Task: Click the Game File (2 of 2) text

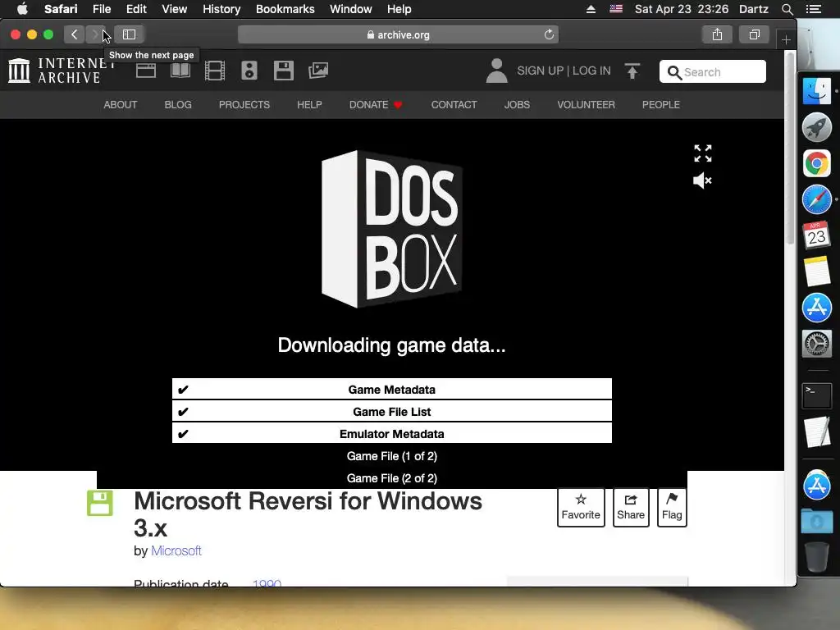Action: coord(391,478)
